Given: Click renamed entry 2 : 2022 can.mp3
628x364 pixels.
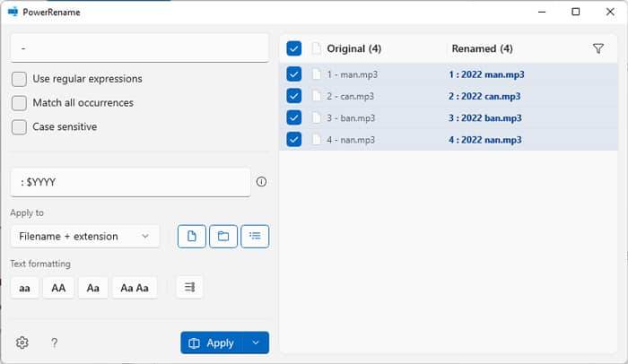Looking at the screenshot, I should [x=484, y=96].
